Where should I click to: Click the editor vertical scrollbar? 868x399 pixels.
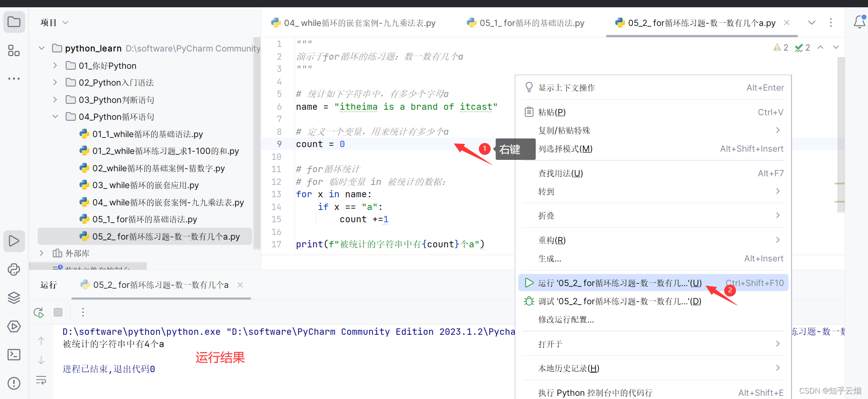point(841,135)
